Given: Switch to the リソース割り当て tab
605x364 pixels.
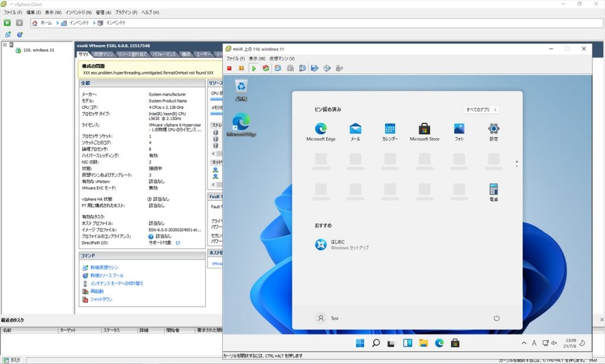Looking at the screenshot, I should [x=132, y=54].
